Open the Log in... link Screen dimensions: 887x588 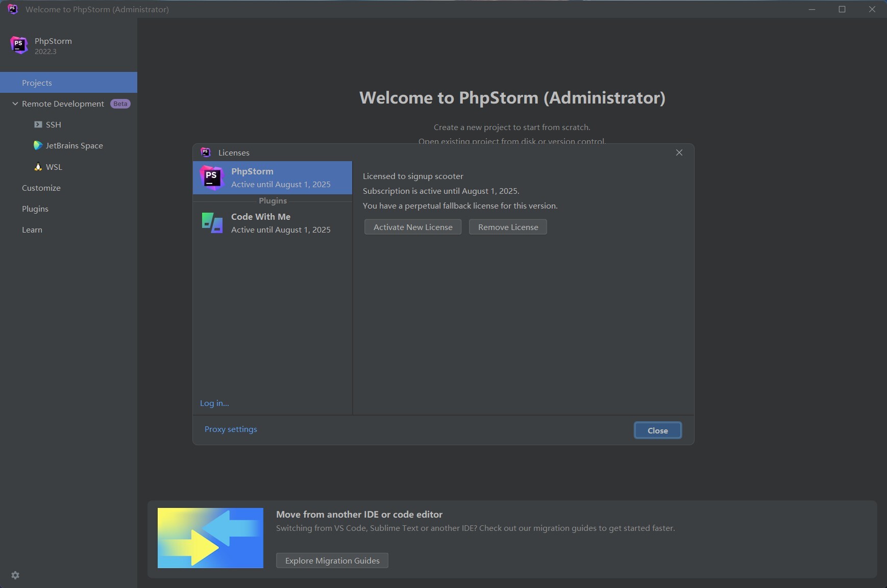[214, 403]
